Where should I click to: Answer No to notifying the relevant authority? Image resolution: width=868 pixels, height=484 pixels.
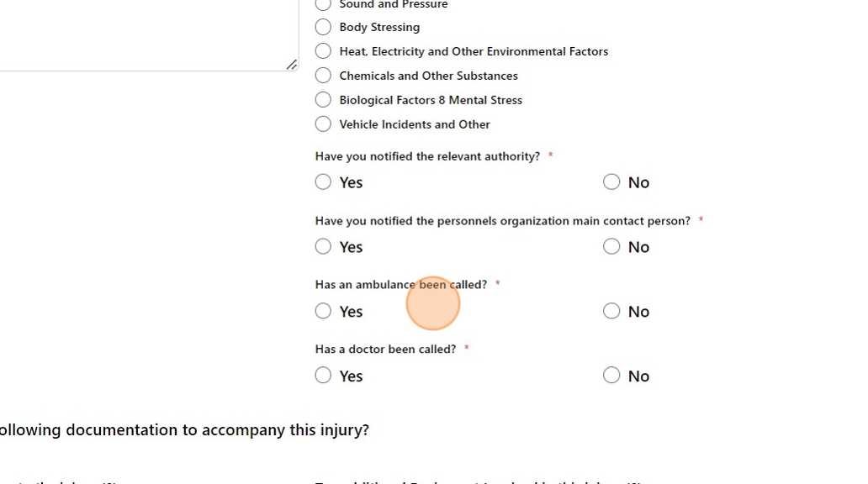point(611,182)
